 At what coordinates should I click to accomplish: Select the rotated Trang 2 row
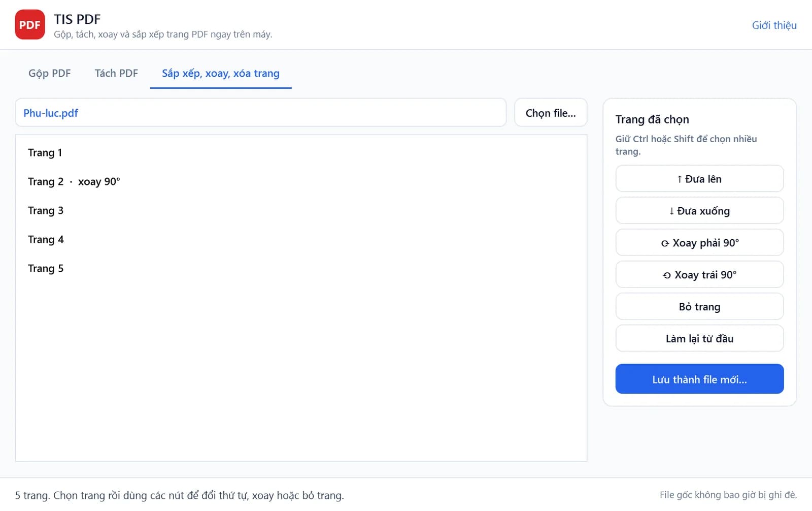point(301,182)
